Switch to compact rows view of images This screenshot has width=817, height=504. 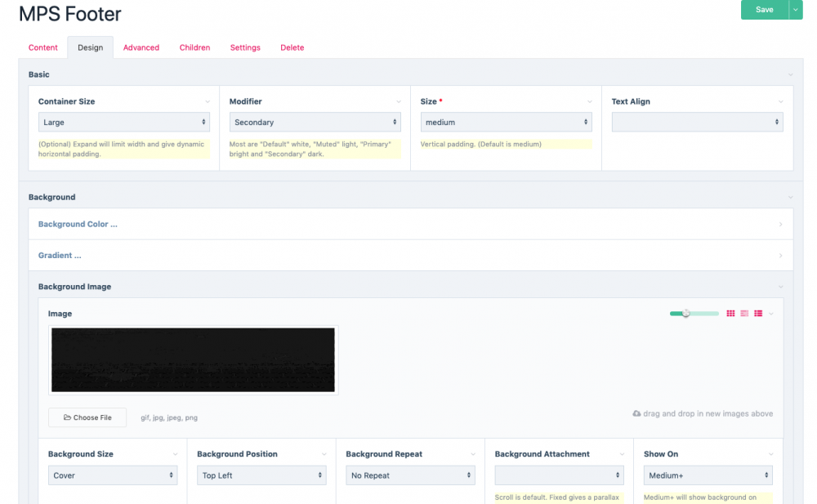(x=744, y=313)
